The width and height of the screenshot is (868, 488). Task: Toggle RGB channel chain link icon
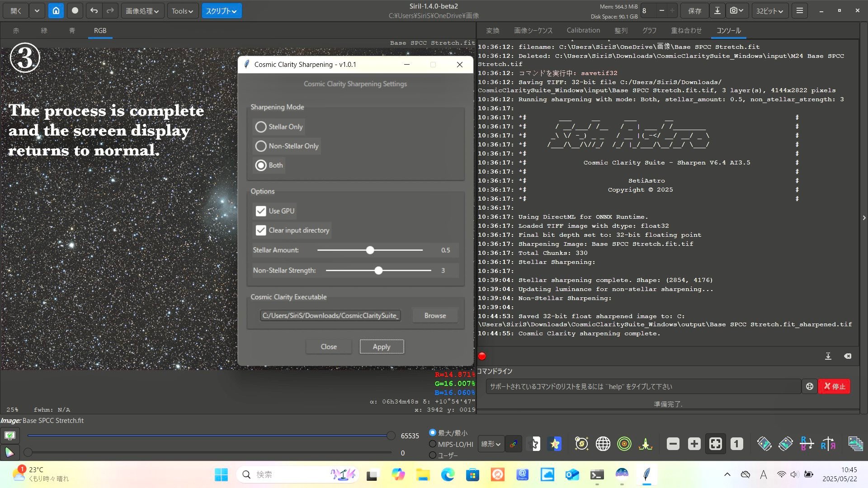(513, 444)
